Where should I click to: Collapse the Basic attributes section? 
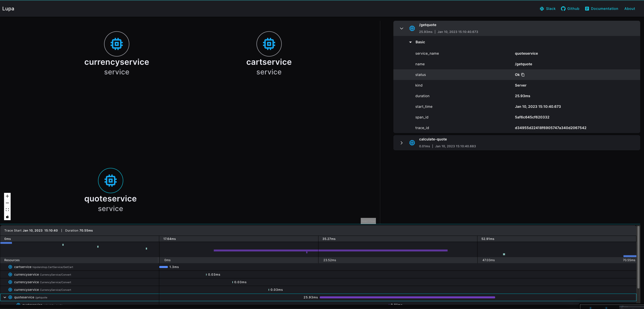[x=410, y=42]
